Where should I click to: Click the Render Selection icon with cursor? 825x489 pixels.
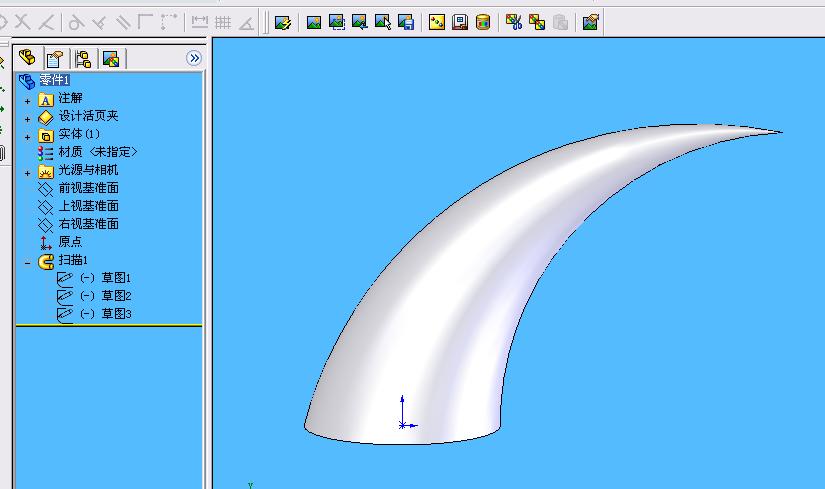383,22
